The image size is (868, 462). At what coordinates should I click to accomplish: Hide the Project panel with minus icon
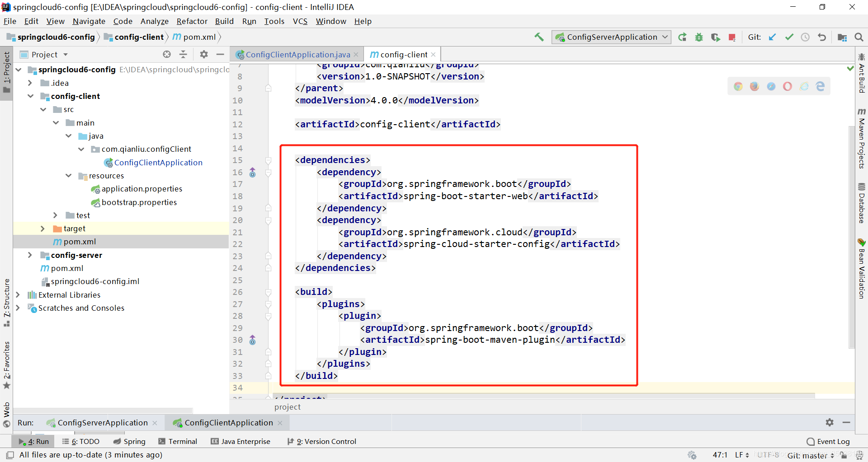[x=220, y=54]
